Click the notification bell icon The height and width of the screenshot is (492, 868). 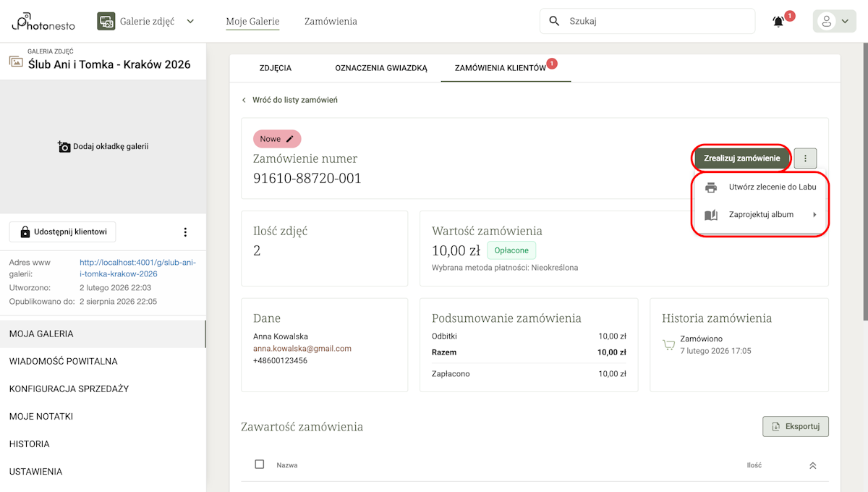tap(778, 22)
